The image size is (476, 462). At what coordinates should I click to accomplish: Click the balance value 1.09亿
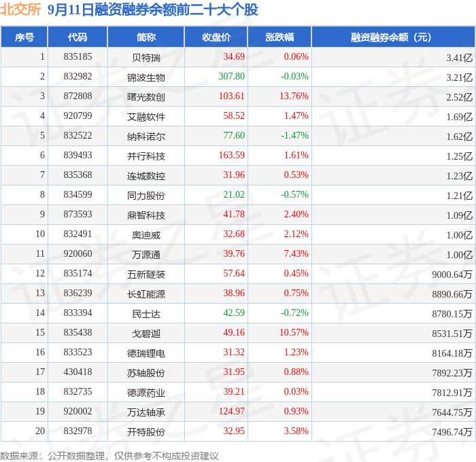(459, 215)
